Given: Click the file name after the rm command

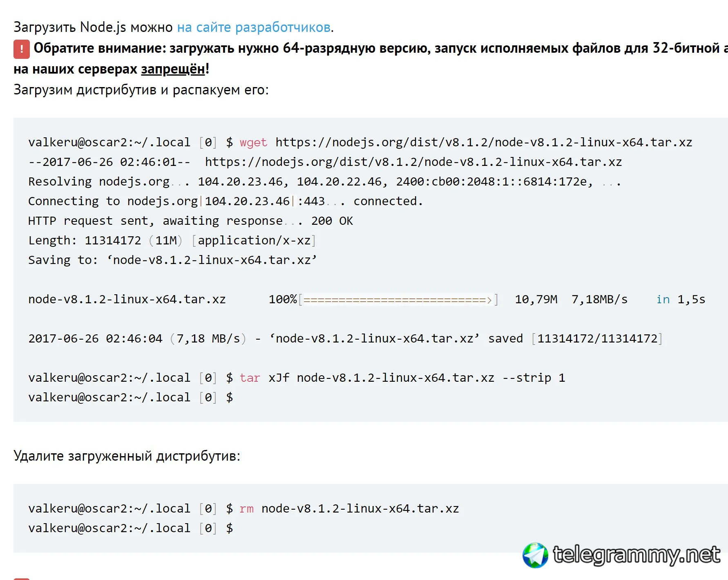Looking at the screenshot, I should coord(360,508).
